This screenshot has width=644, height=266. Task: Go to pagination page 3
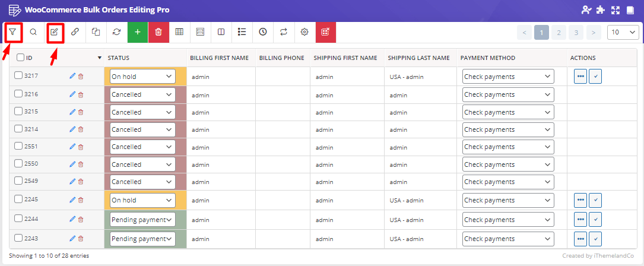coord(576,32)
